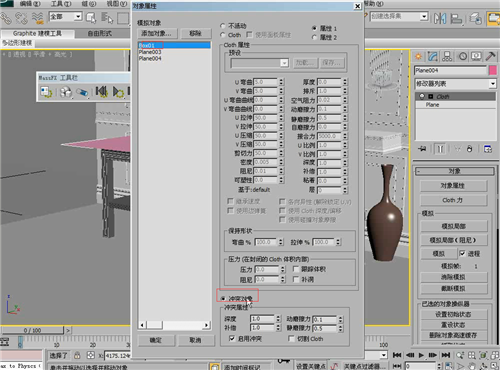
Task: Open the 组 (Group) menu
Action: pyautogui.click(x=89, y=4)
